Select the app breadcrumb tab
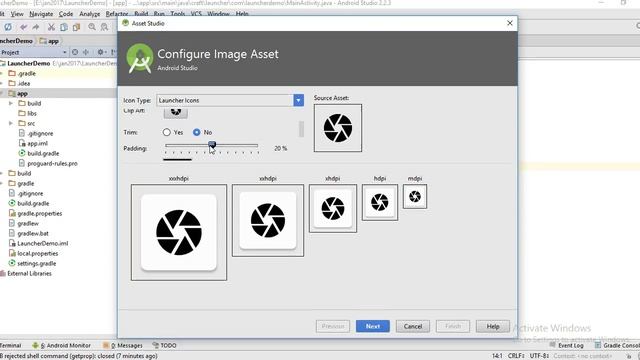Viewport: 640px width, 360px height. tap(49, 41)
